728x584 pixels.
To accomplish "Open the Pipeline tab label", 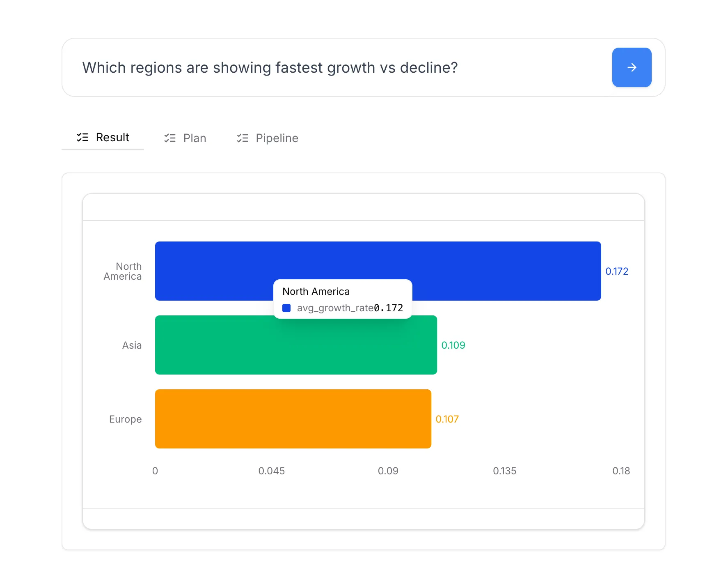I will pyautogui.click(x=277, y=138).
